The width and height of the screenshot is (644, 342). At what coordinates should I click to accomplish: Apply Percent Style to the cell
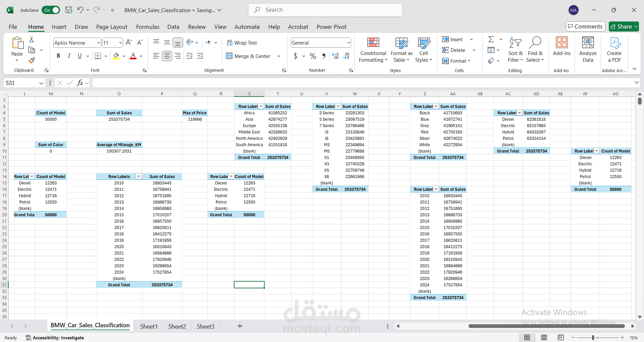(x=313, y=56)
